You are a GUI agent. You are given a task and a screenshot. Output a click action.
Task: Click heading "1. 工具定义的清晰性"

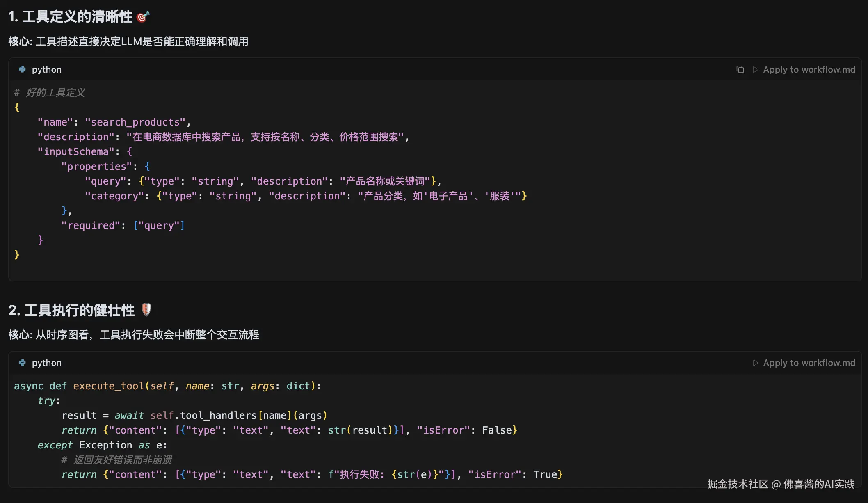pyautogui.click(x=71, y=17)
